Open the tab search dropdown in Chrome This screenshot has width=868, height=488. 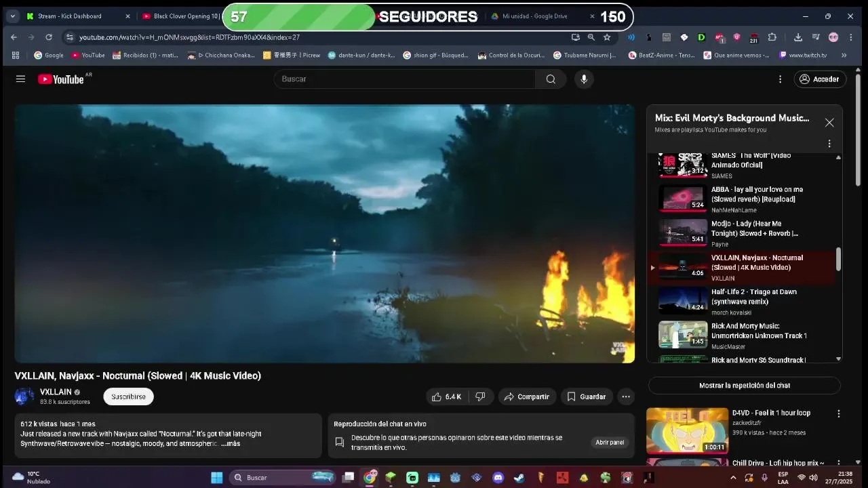[12, 16]
